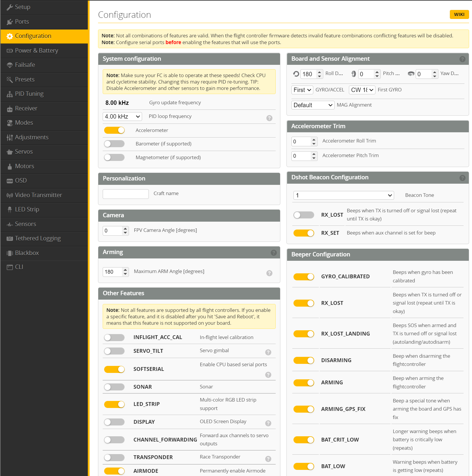Disable the Accelerometer toggle
This screenshot has width=472, height=476.
(114, 130)
